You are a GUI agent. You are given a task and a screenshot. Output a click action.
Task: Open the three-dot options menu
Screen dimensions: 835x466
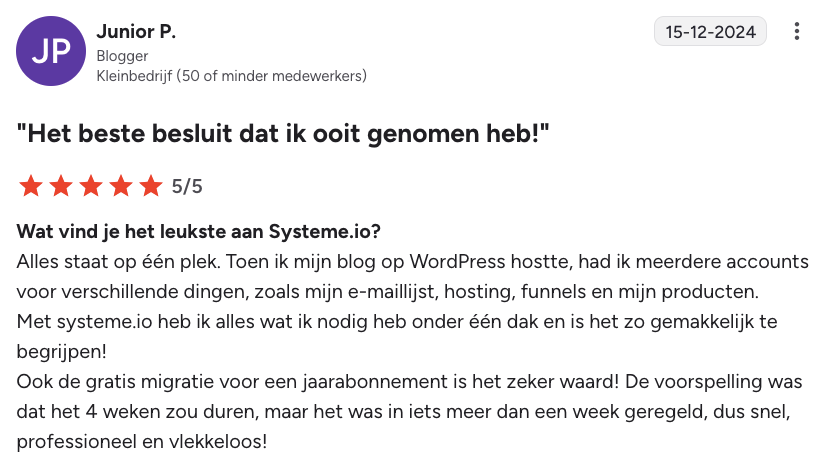797,32
